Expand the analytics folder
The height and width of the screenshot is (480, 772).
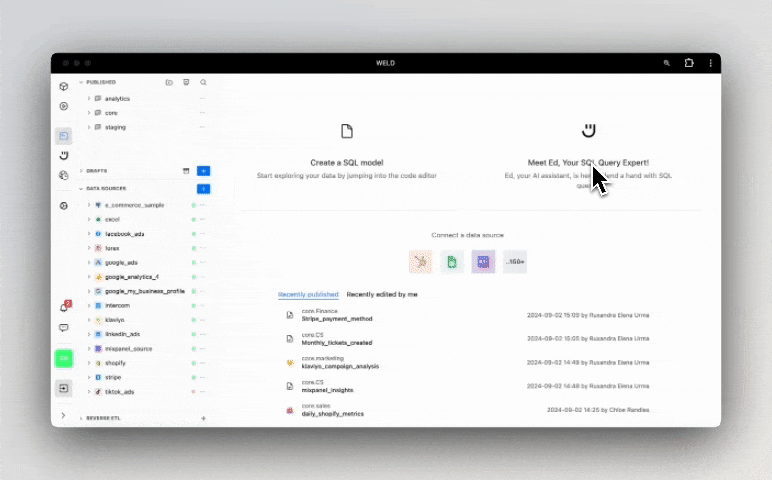click(x=89, y=99)
